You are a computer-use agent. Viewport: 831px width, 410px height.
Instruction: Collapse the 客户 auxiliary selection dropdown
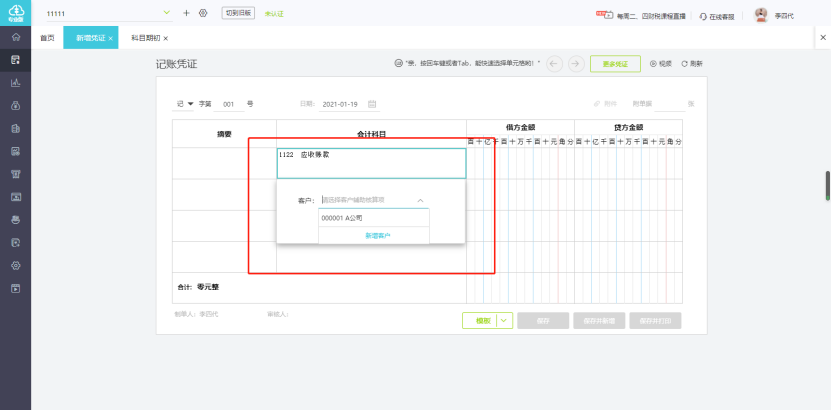click(420, 200)
